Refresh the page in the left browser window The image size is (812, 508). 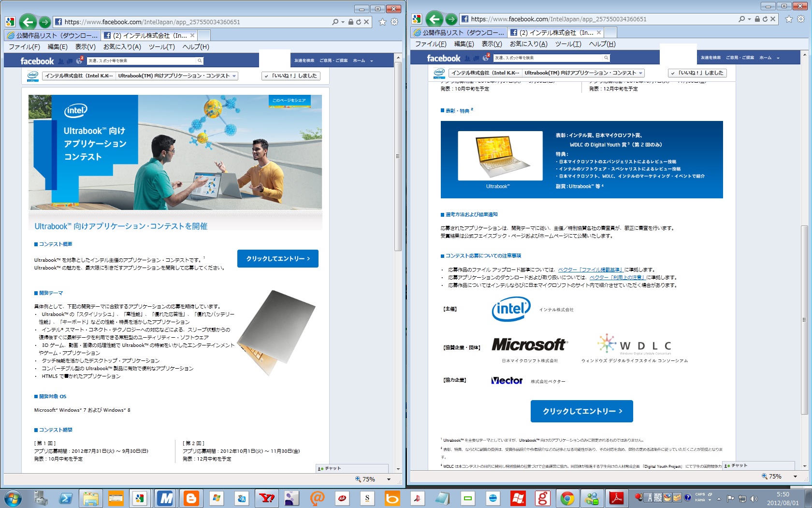359,22
